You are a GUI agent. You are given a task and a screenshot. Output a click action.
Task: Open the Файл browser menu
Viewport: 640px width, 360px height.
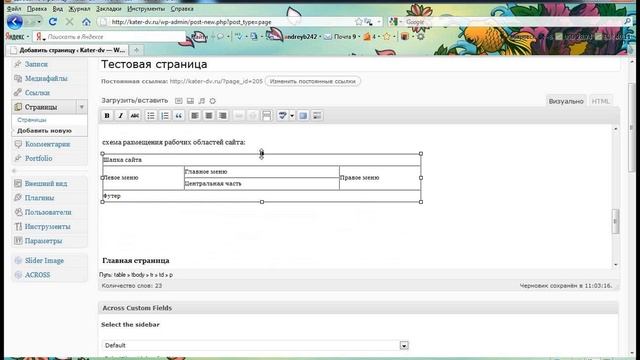point(14,9)
